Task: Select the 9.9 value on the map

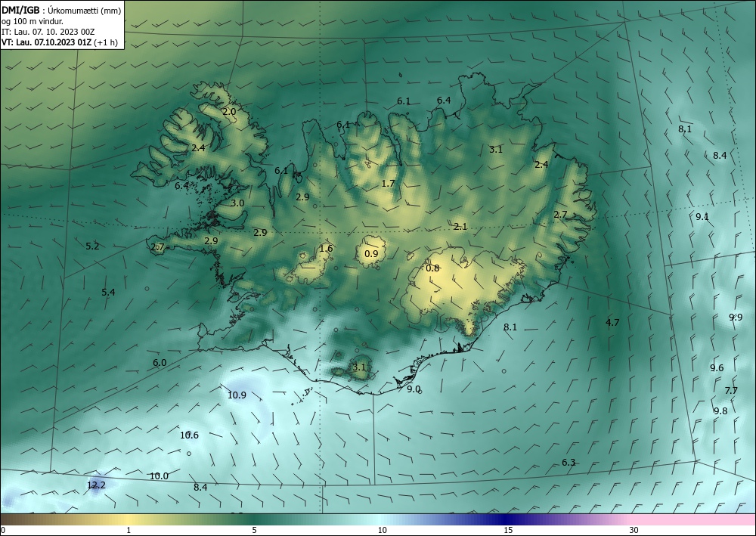Action: 736,318
